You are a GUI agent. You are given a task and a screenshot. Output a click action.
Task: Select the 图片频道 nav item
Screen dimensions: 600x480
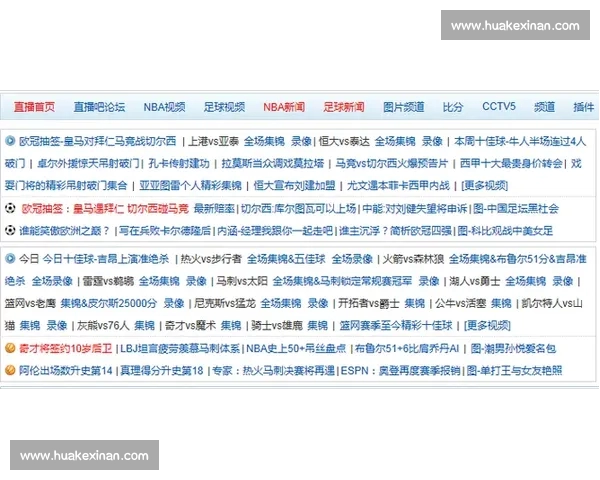tap(404, 107)
